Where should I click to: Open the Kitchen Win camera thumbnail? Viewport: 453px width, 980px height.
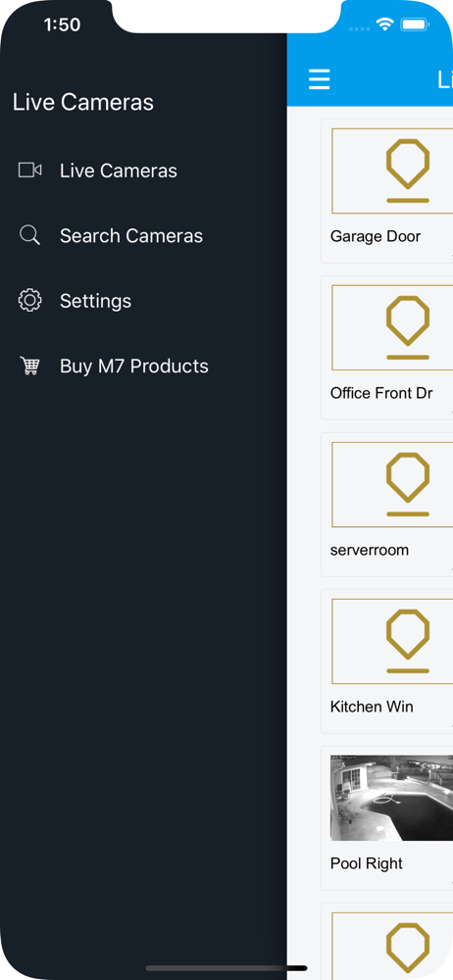coord(392,642)
